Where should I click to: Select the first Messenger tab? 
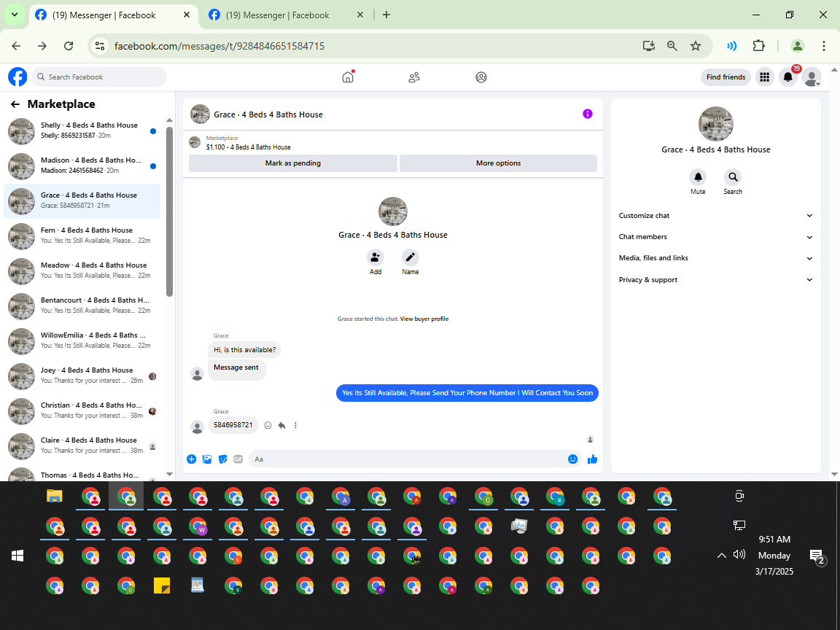click(113, 15)
